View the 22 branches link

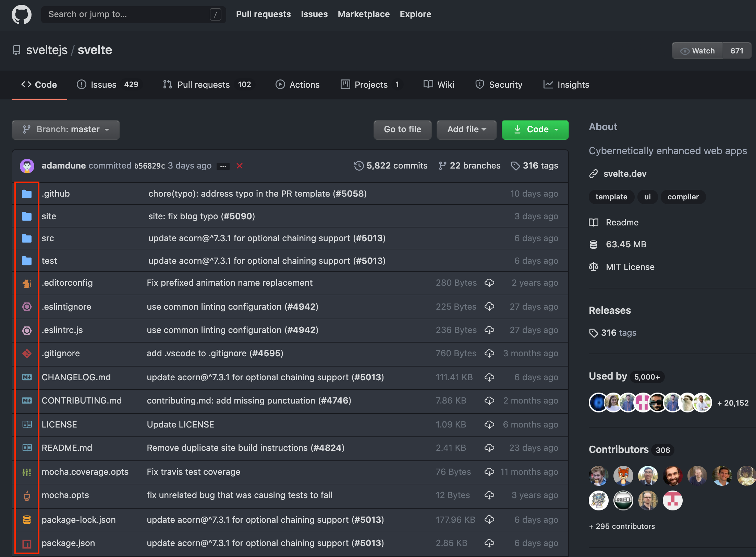[470, 166]
